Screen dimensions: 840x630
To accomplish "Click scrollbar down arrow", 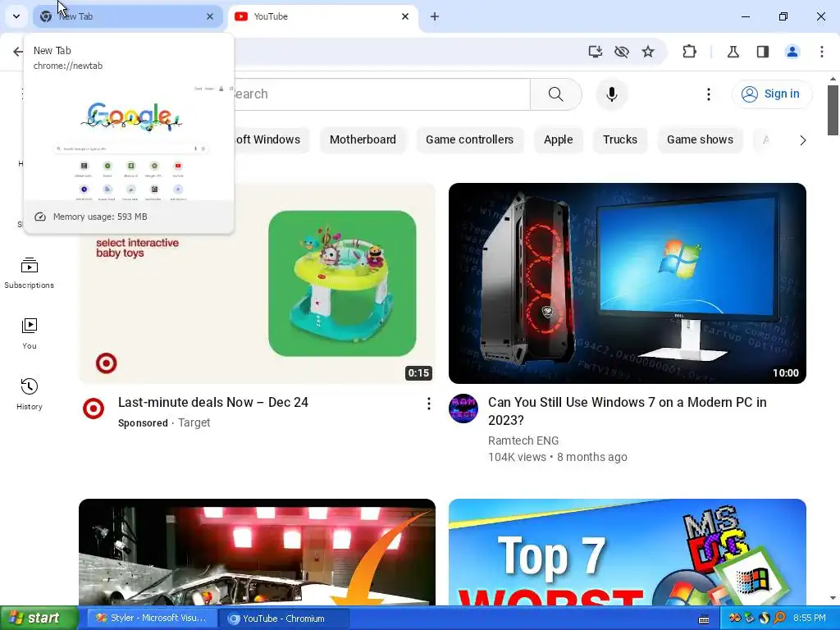I will click(x=833, y=598).
